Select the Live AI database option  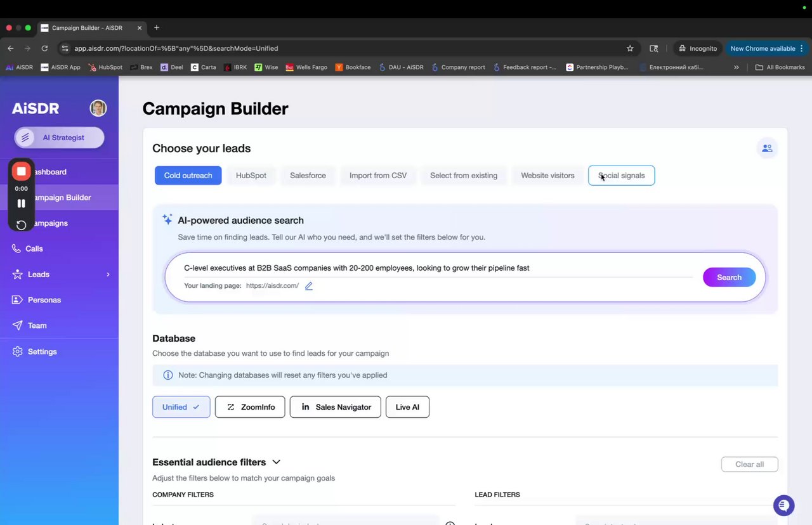407,407
